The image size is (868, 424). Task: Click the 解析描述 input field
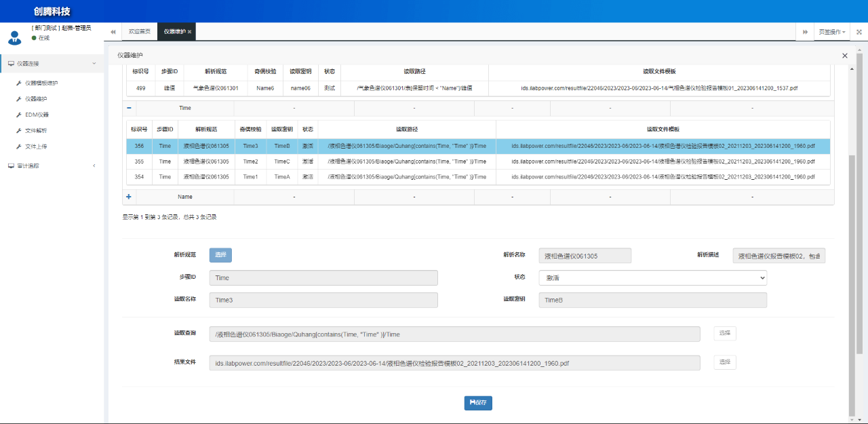tap(779, 256)
